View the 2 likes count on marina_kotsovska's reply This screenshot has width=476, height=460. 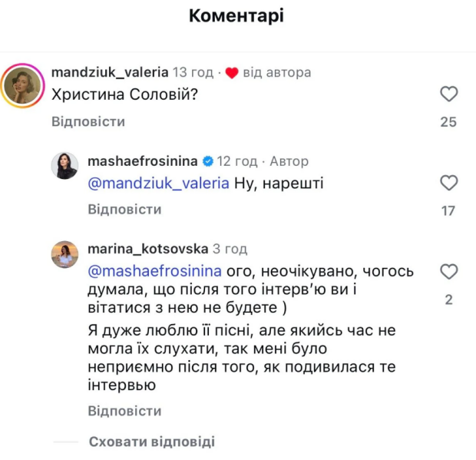pyautogui.click(x=448, y=299)
